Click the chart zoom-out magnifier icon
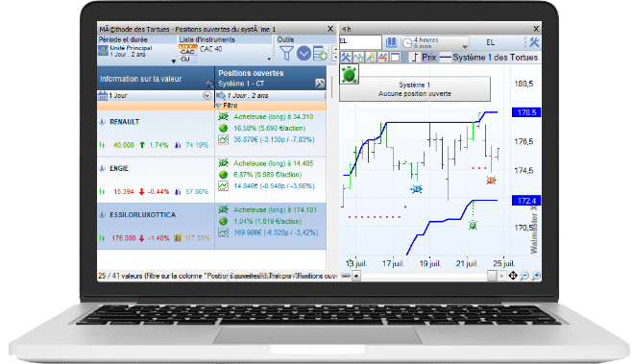Viewport: 633px width, 364px height. click(524, 276)
